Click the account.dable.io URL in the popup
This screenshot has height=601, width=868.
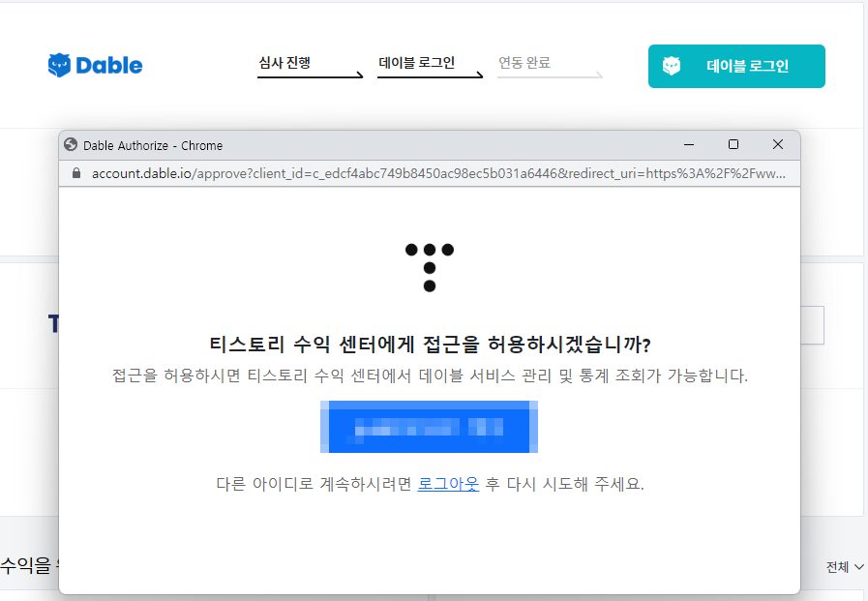[x=438, y=173]
